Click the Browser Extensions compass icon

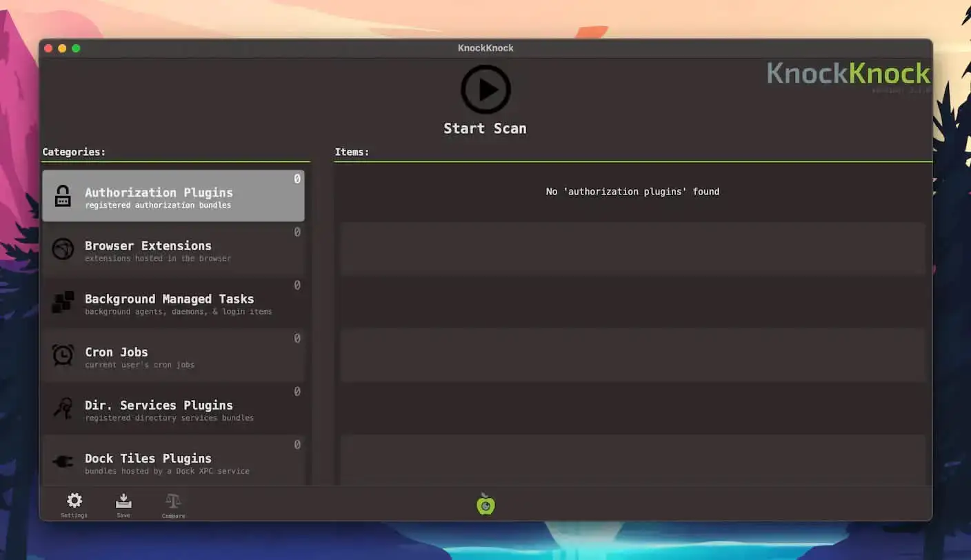(63, 249)
